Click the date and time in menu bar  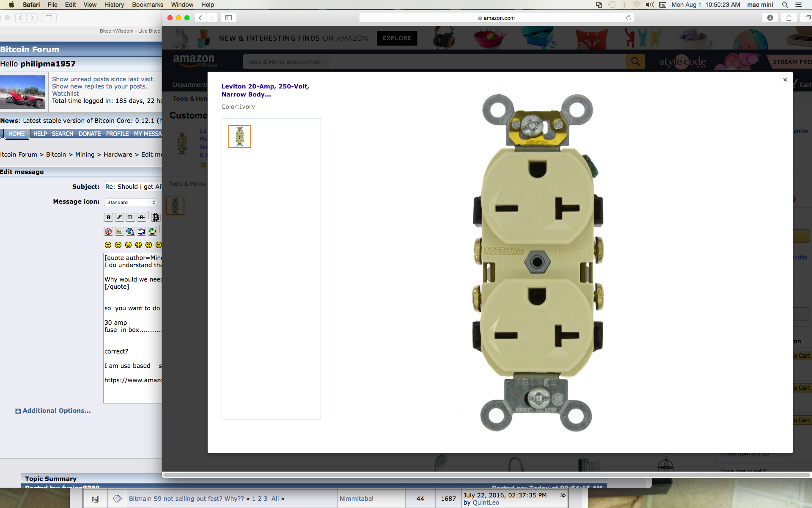pos(705,5)
